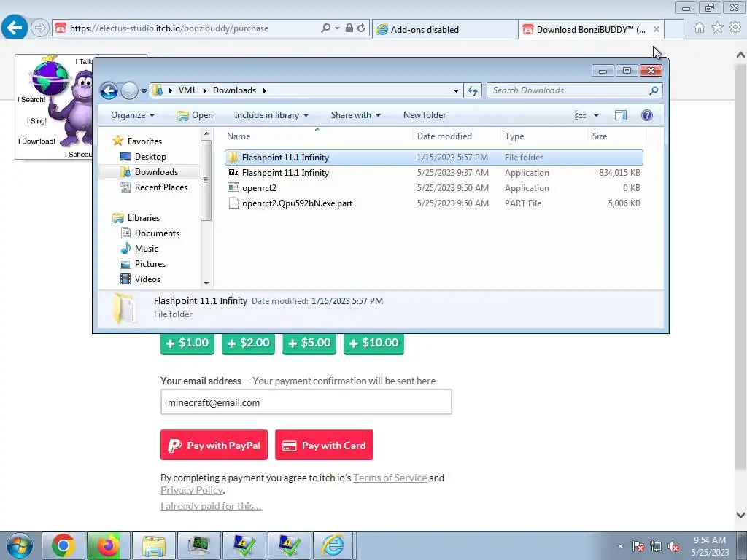
Task: Click the security lock icon in address bar
Action: click(349, 28)
